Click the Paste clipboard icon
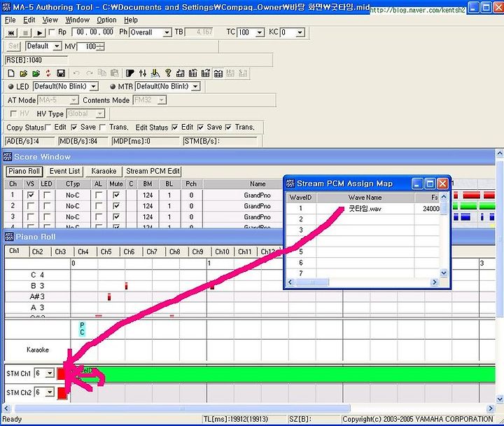The image size is (504, 426). coord(114,74)
